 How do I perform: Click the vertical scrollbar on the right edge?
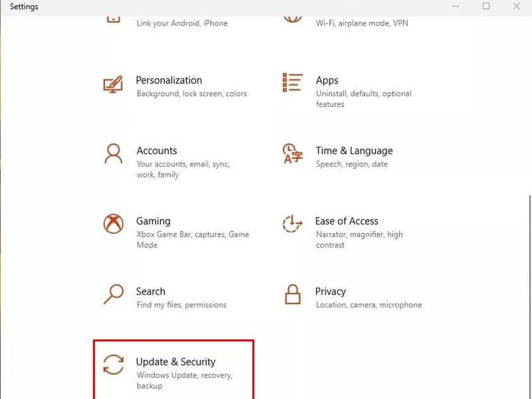pos(530,295)
